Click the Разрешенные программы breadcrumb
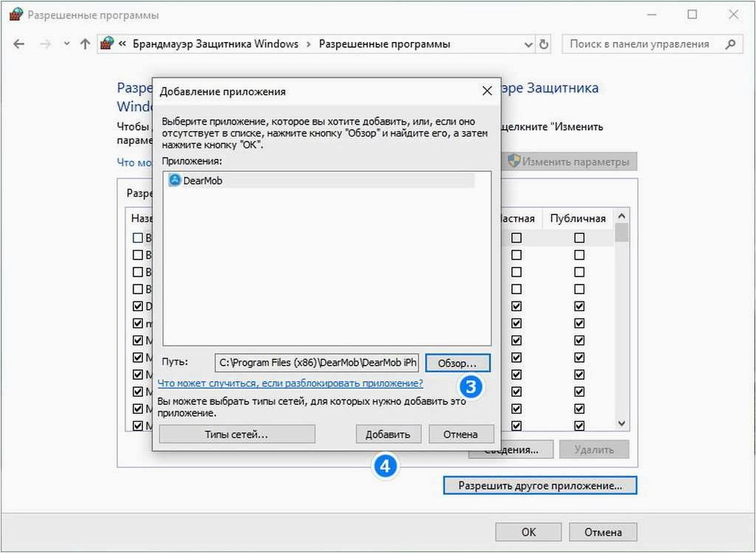 click(x=385, y=44)
